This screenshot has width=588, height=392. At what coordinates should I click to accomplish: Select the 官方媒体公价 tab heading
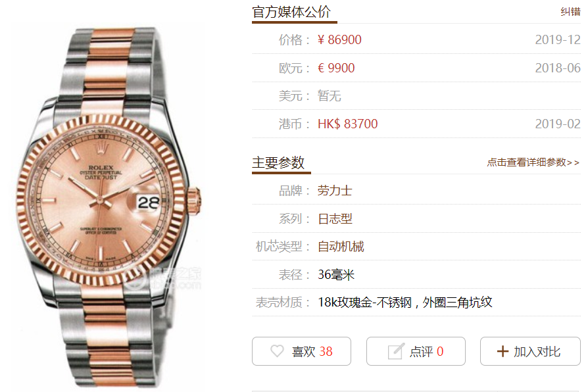[291, 12]
